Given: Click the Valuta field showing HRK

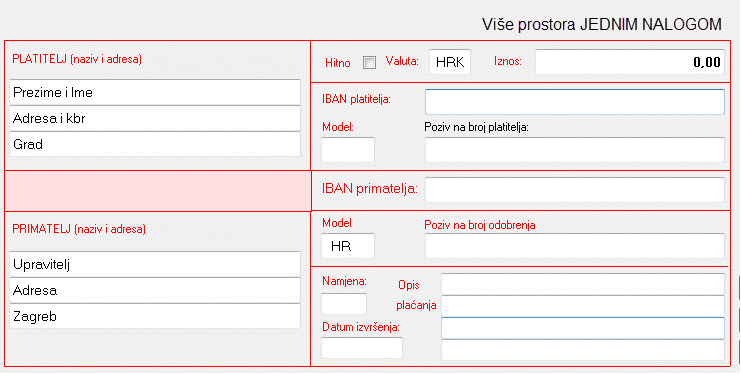Looking at the screenshot, I should tap(450, 62).
